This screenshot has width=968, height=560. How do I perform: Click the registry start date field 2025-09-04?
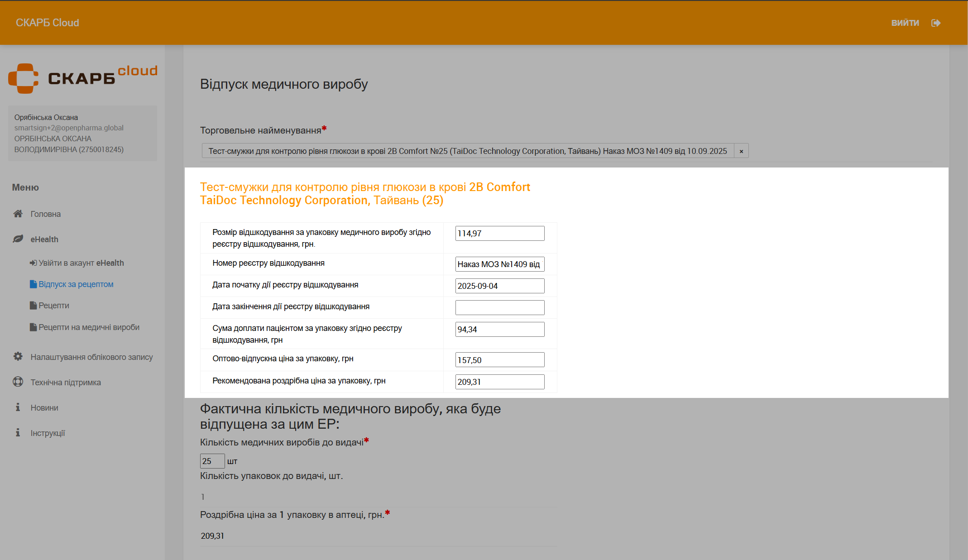(499, 286)
